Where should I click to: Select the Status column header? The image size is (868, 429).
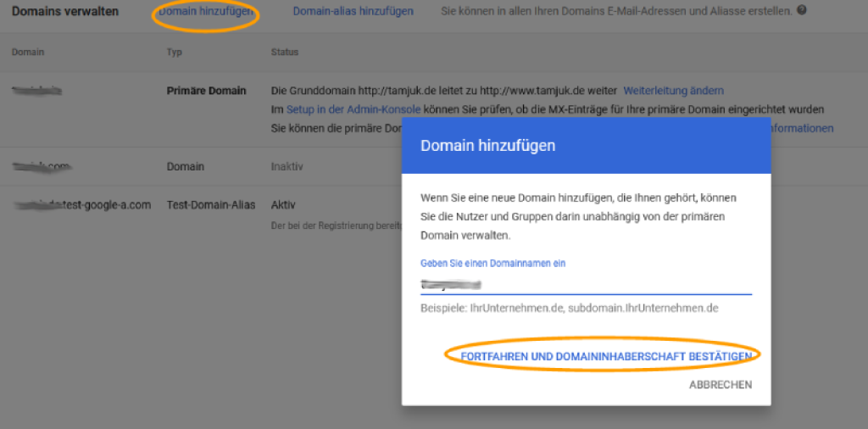[x=285, y=52]
